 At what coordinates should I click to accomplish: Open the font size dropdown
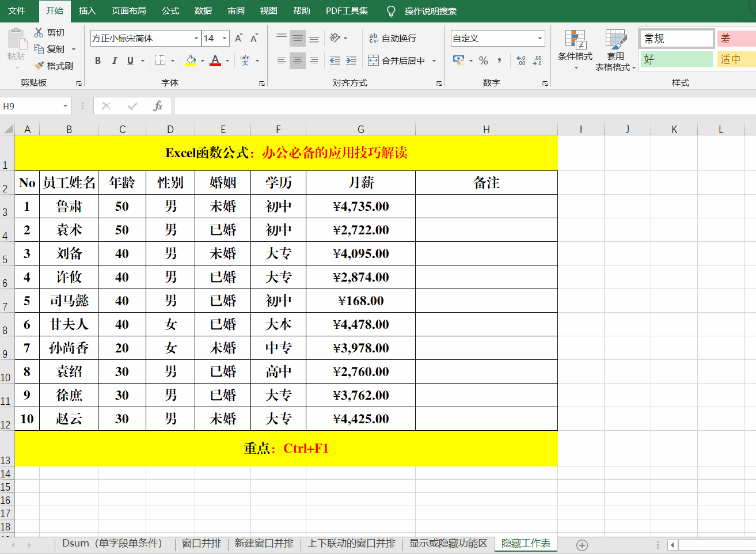[x=225, y=38]
